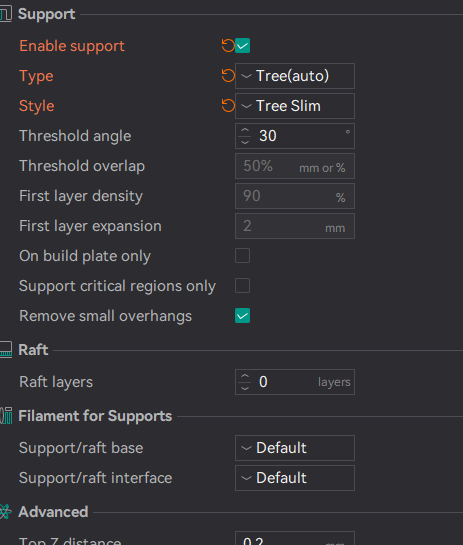Reset the support Style to default
Viewport: 463px width, 545px height.
pyautogui.click(x=228, y=106)
